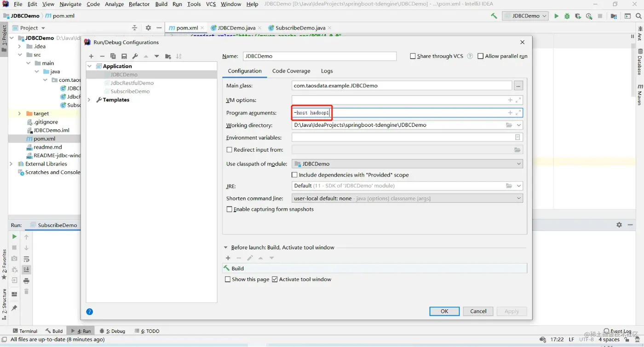Expand the Templates tree node
The image size is (644, 347).
pyautogui.click(x=90, y=100)
